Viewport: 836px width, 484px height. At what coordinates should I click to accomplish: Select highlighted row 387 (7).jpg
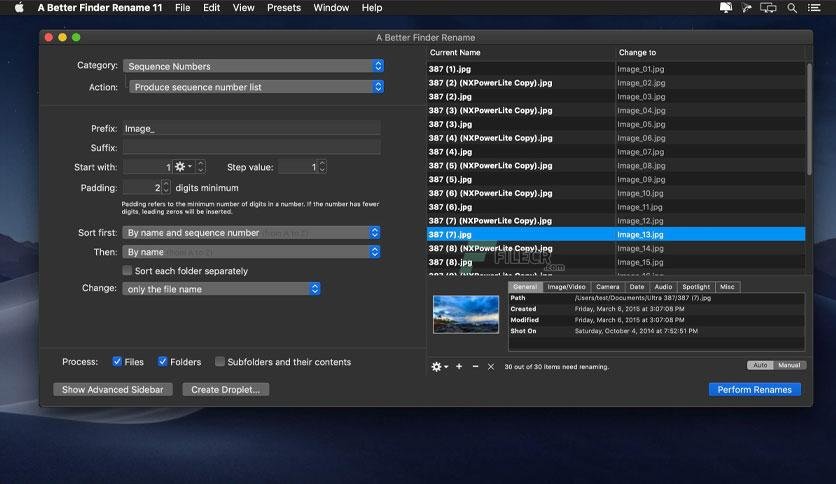616,235
